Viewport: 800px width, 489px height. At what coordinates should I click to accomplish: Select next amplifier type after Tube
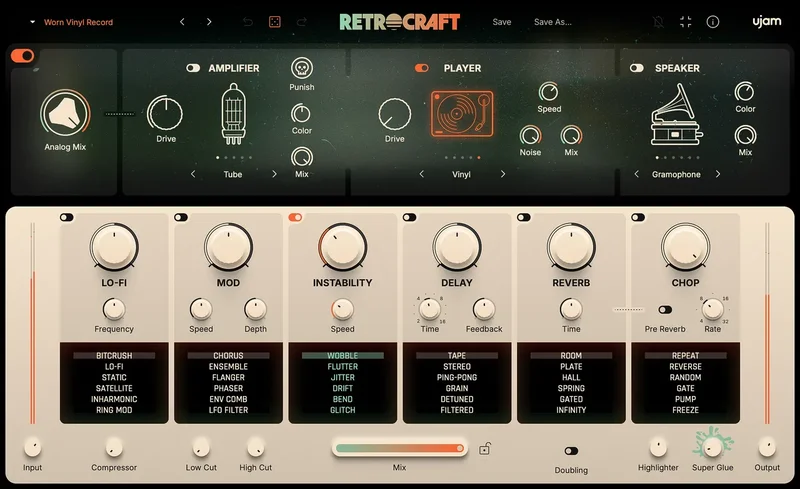click(x=274, y=174)
